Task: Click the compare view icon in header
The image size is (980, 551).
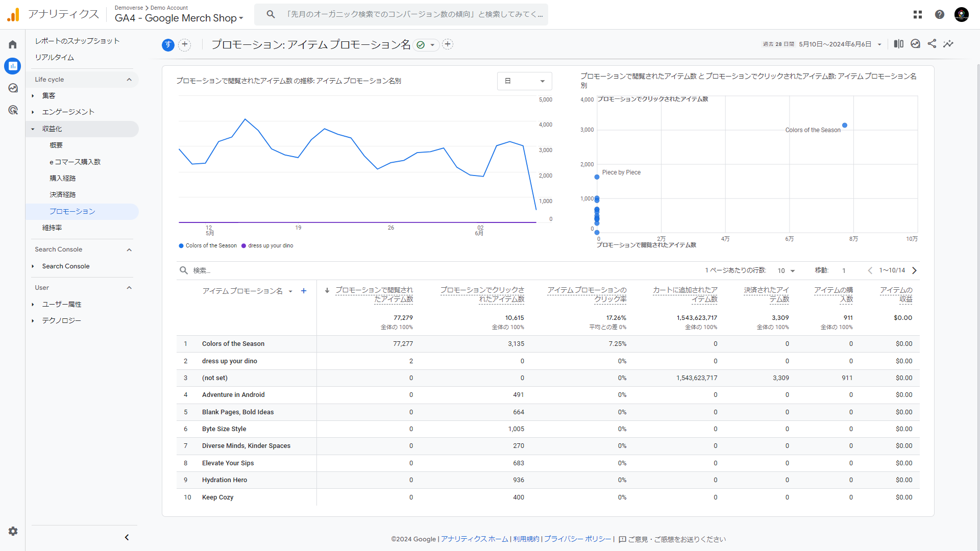Action: [899, 44]
